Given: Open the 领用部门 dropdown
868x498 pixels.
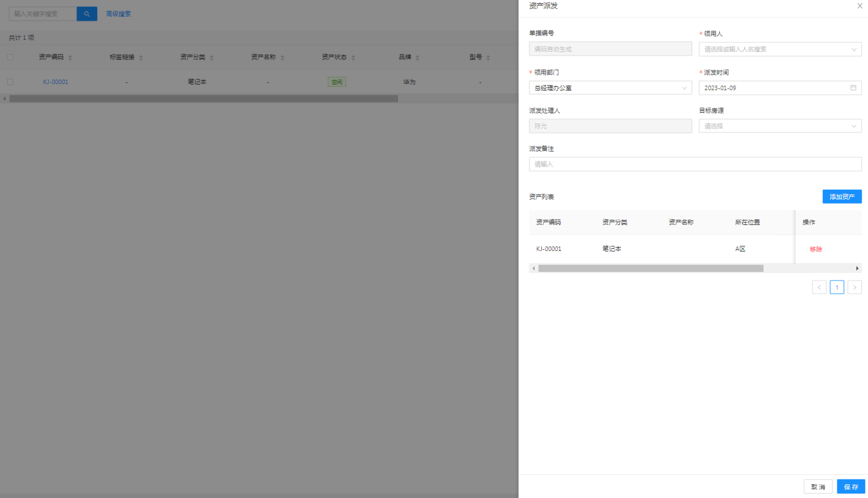Looking at the screenshot, I should tap(610, 88).
